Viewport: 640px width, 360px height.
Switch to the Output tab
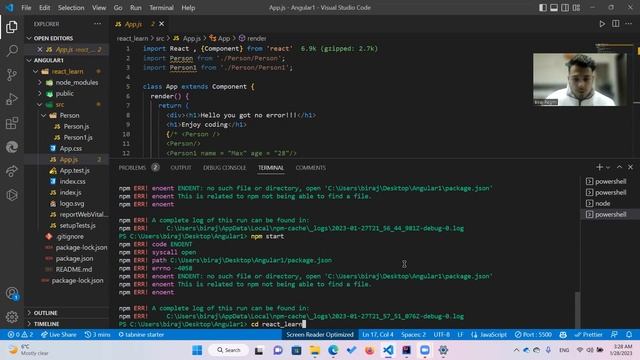tap(181, 168)
